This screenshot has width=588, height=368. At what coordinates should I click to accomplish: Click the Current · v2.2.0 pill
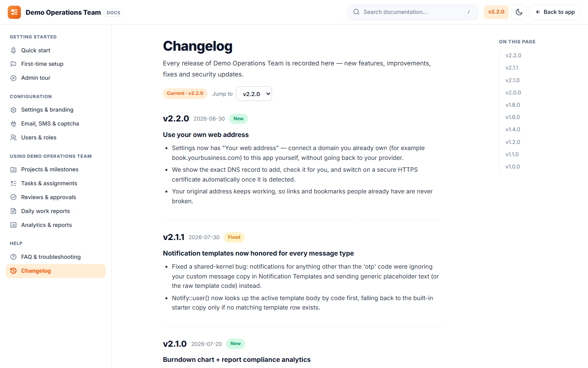point(185,94)
